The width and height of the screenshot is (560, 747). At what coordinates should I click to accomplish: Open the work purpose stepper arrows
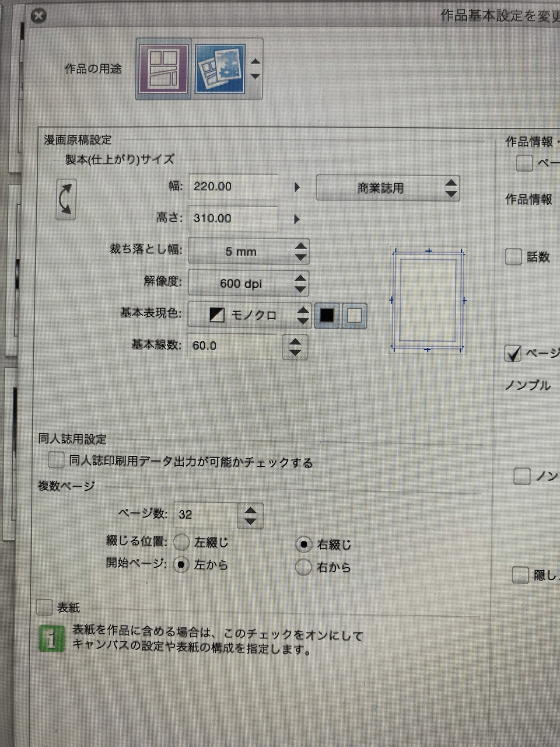[x=255, y=69]
